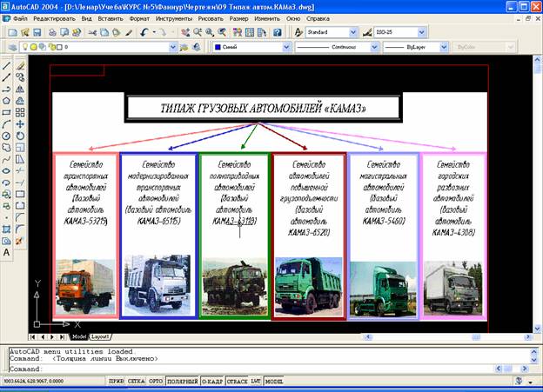Open the Рисовать menu
Screen dimensions: 543x392
tap(211, 18)
